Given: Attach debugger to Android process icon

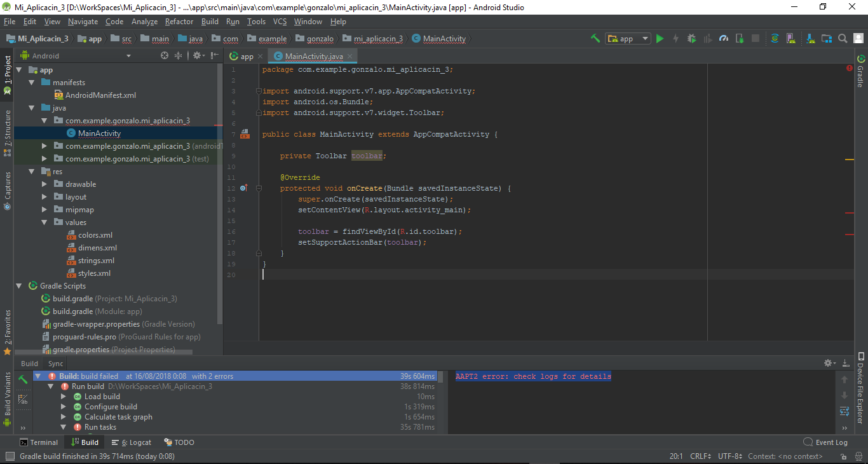Looking at the screenshot, I should click(740, 39).
